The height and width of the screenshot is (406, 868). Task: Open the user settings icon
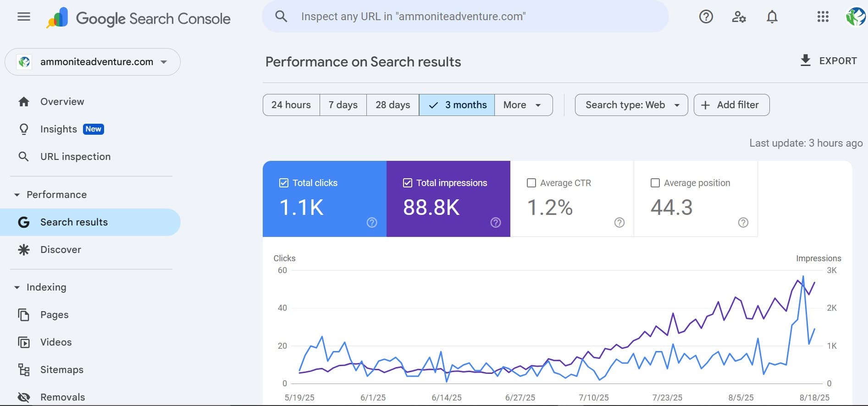click(x=739, y=17)
